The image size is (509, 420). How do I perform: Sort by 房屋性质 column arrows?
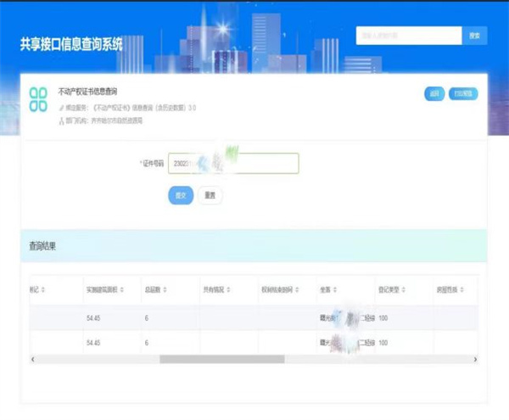click(x=462, y=290)
